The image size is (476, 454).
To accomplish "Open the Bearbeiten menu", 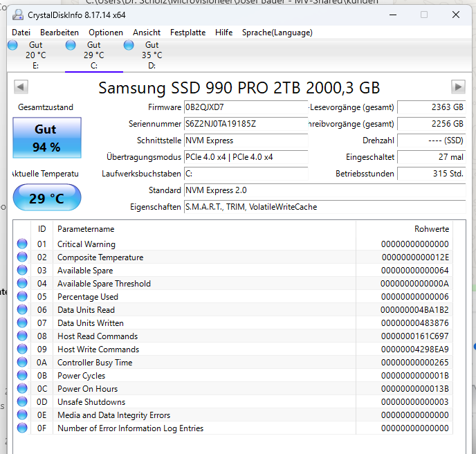I will pos(59,33).
